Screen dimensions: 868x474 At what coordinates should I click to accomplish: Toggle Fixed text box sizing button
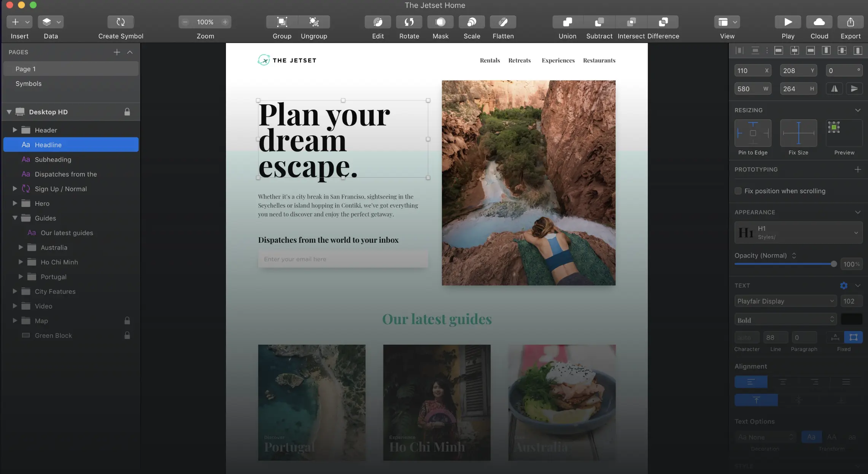853,337
